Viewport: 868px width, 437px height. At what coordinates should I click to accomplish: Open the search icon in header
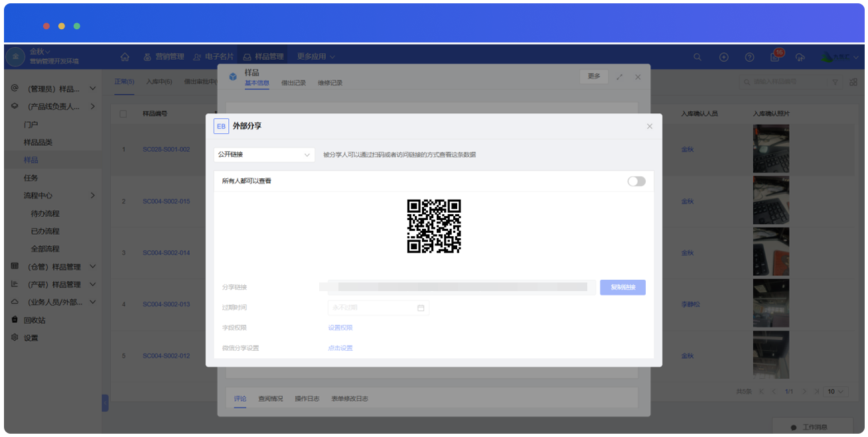[x=697, y=57]
